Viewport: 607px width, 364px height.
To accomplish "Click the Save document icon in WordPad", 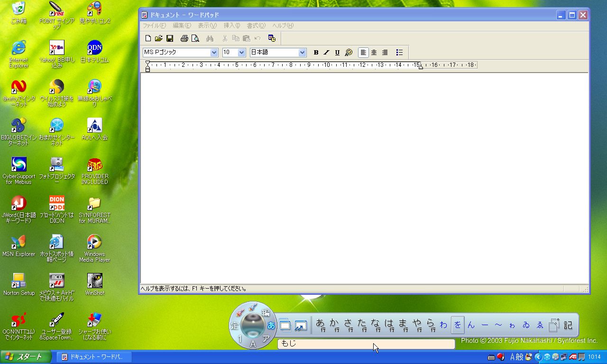I will (x=170, y=38).
